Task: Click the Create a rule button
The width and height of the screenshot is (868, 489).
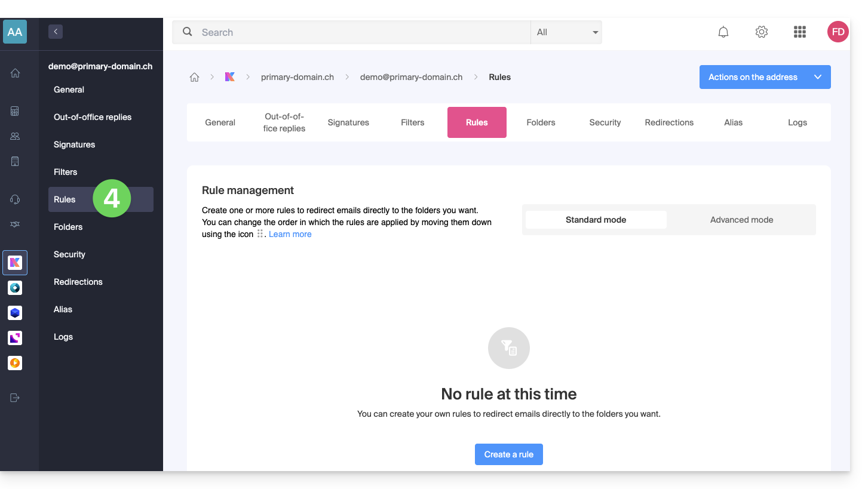Action: coord(508,454)
